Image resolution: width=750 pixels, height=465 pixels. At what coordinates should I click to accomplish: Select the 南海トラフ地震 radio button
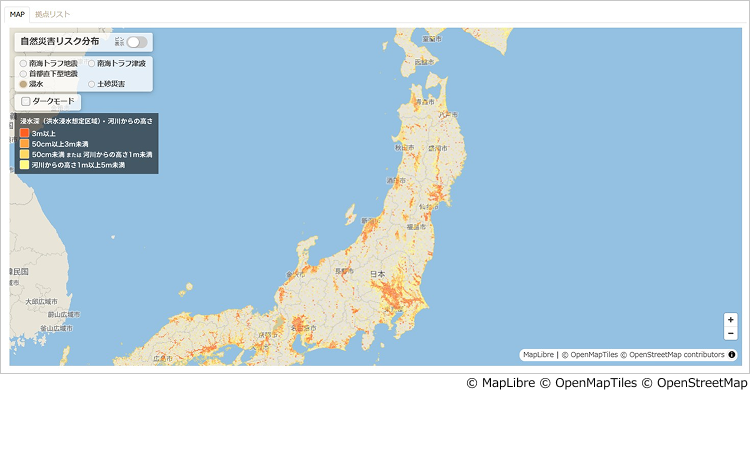(x=24, y=63)
